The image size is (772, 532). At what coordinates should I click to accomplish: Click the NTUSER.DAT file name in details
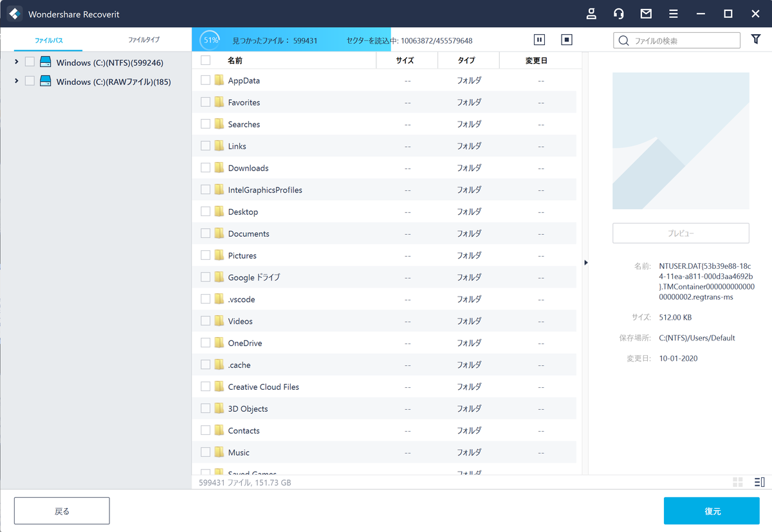click(706, 281)
